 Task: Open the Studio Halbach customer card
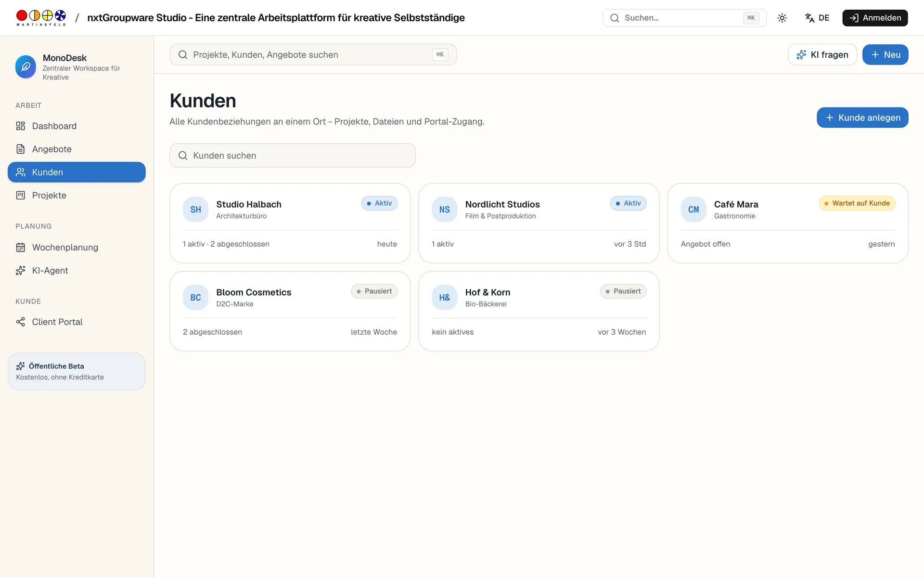click(290, 223)
